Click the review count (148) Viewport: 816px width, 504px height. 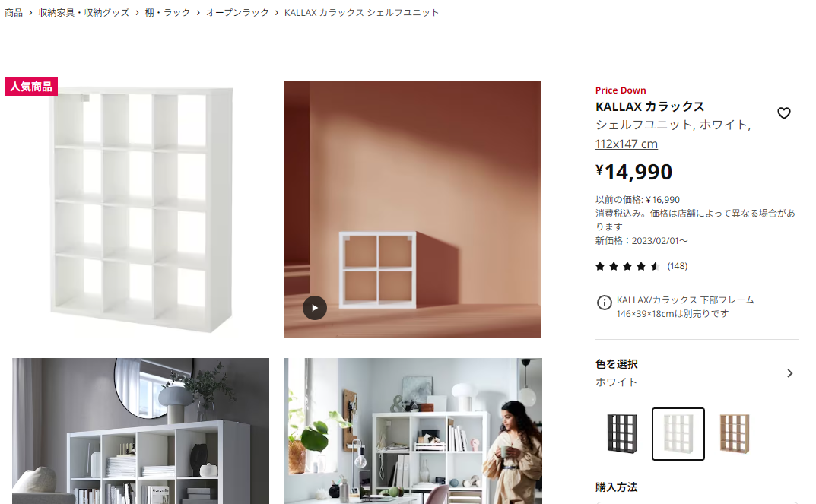[677, 266]
